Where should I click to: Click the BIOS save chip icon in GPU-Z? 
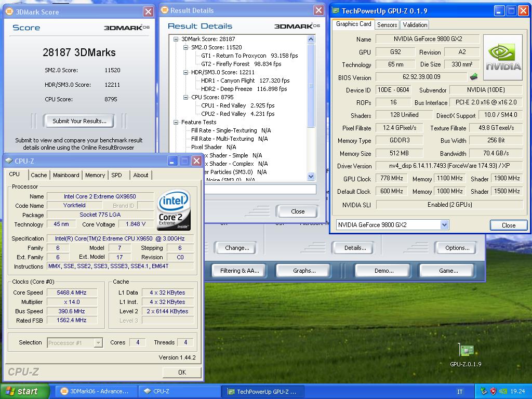click(474, 77)
